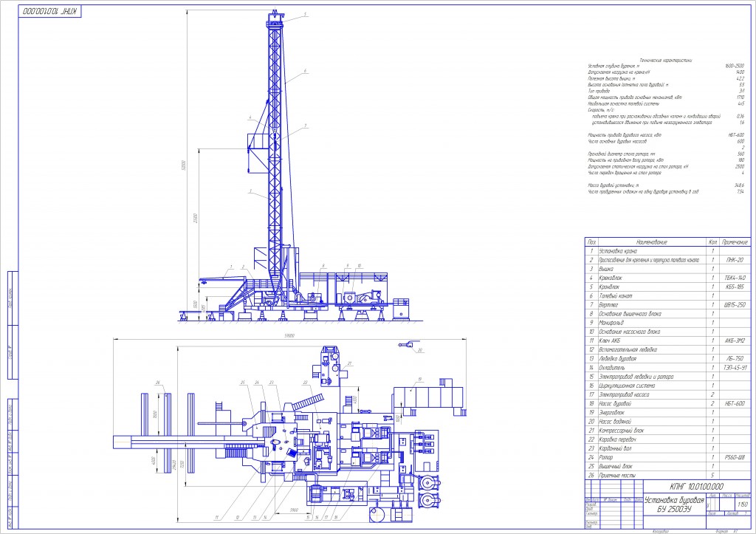Screen dimensions: 756x534
Task: Click the 'Крюкоблок' row name
Action: [611, 278]
